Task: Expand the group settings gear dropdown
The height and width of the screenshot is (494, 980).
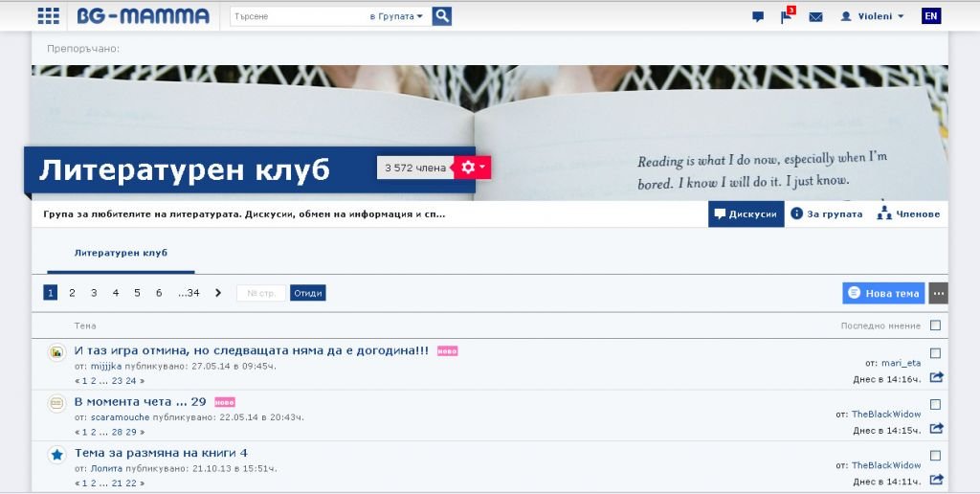Action: pyautogui.click(x=472, y=168)
